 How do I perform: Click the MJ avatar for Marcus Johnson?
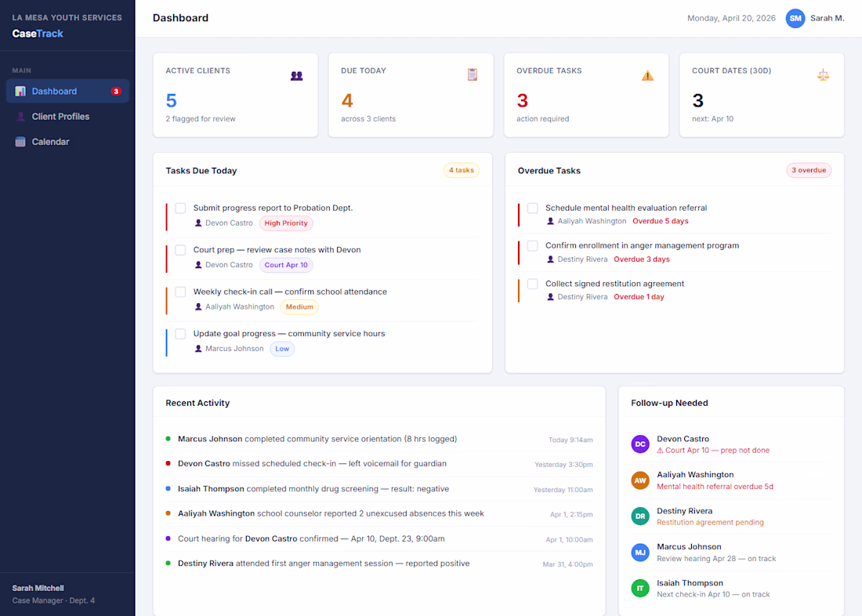[x=640, y=553]
